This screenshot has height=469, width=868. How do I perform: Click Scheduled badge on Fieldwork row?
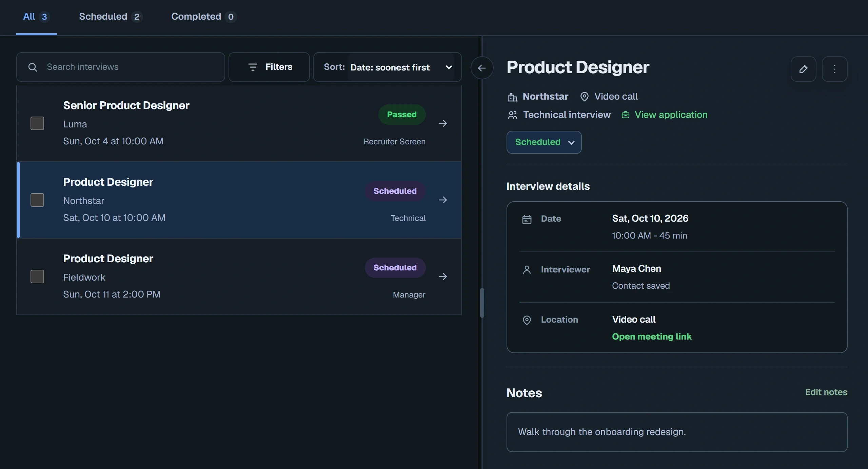[395, 268]
